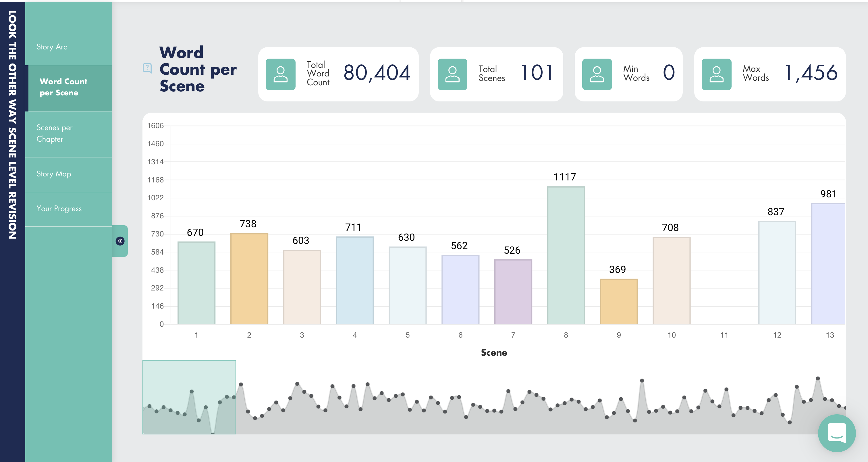Click the total word count value 80,404

377,73
